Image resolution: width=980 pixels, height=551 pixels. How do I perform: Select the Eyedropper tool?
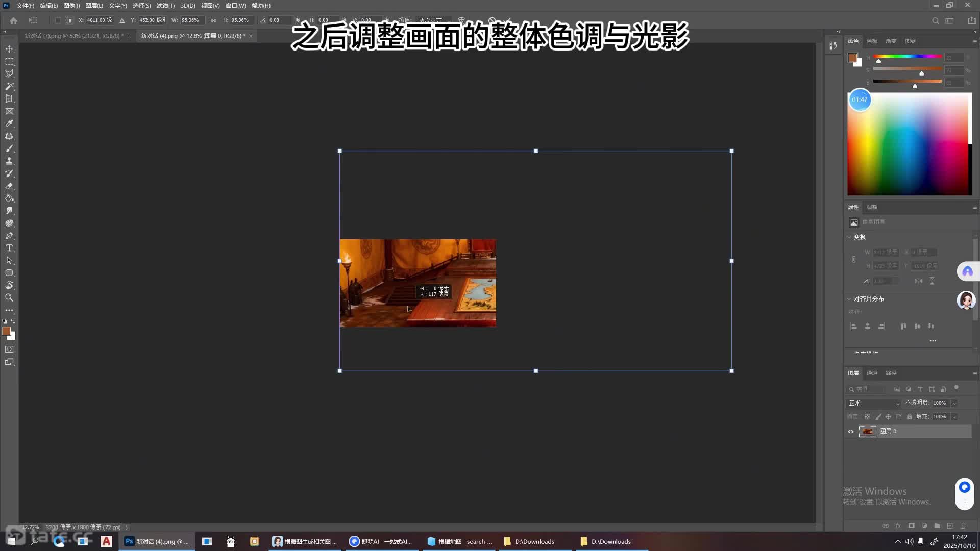pyautogui.click(x=9, y=124)
